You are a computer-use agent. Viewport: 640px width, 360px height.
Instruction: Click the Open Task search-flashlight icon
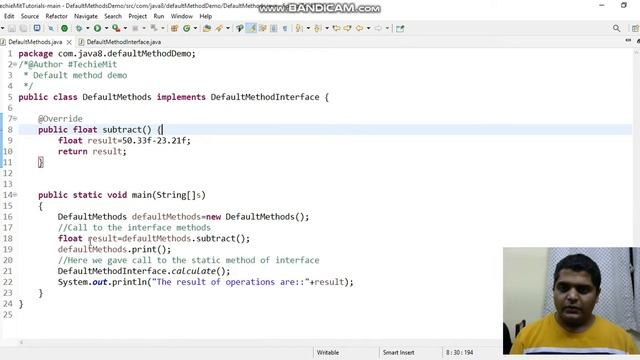219,28
